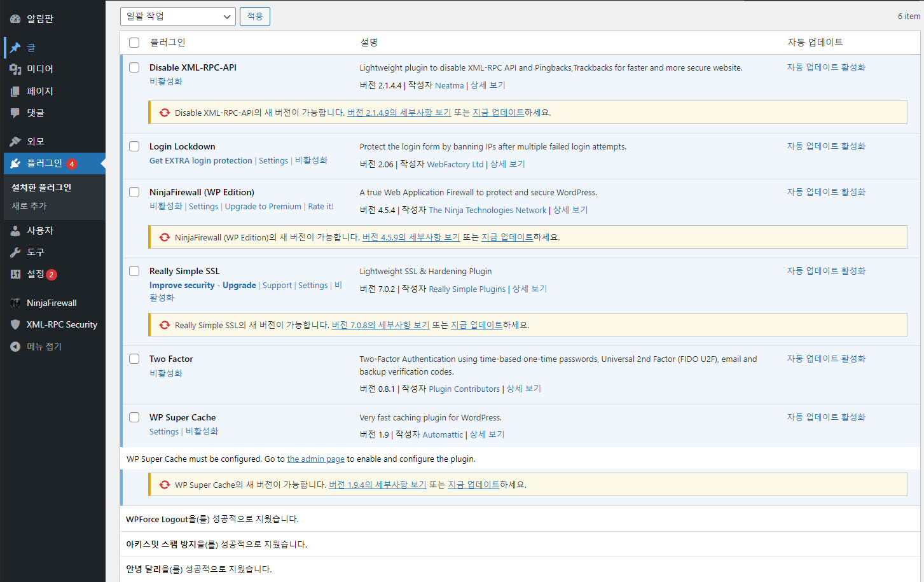Click WPForce Logout deleted message text
The image size is (924, 582).
click(212, 520)
